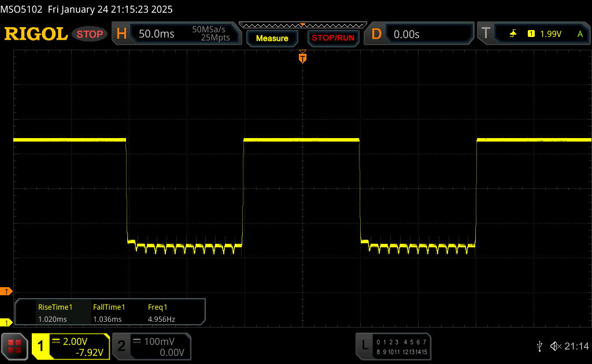The image size is (592, 364).
Task: Click the yellow channel 1 ground marker
Action: pos(6,322)
